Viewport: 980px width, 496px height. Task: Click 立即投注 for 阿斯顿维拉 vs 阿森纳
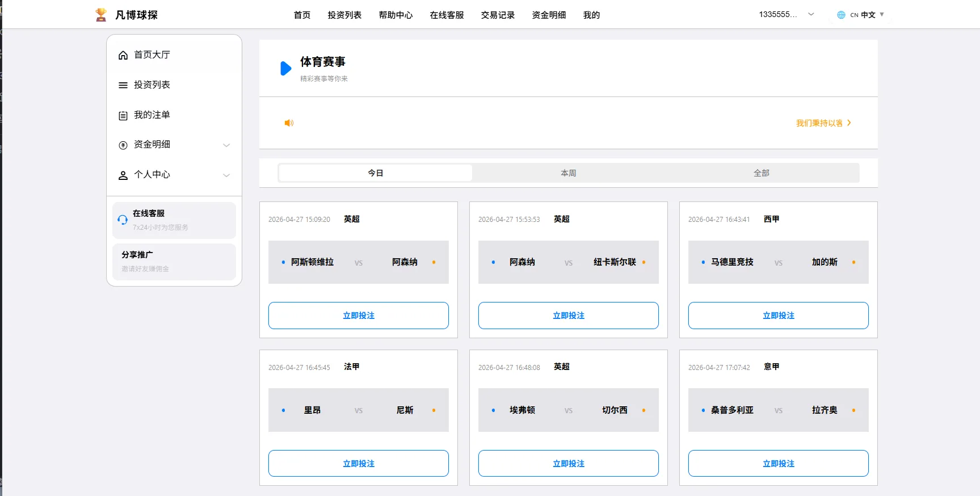[359, 316]
